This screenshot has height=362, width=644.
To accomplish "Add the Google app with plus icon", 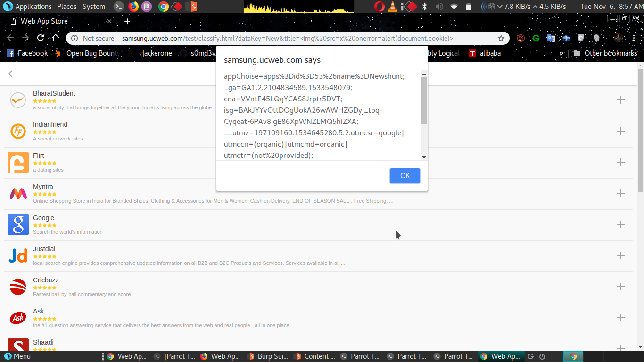I will pyautogui.click(x=621, y=224).
